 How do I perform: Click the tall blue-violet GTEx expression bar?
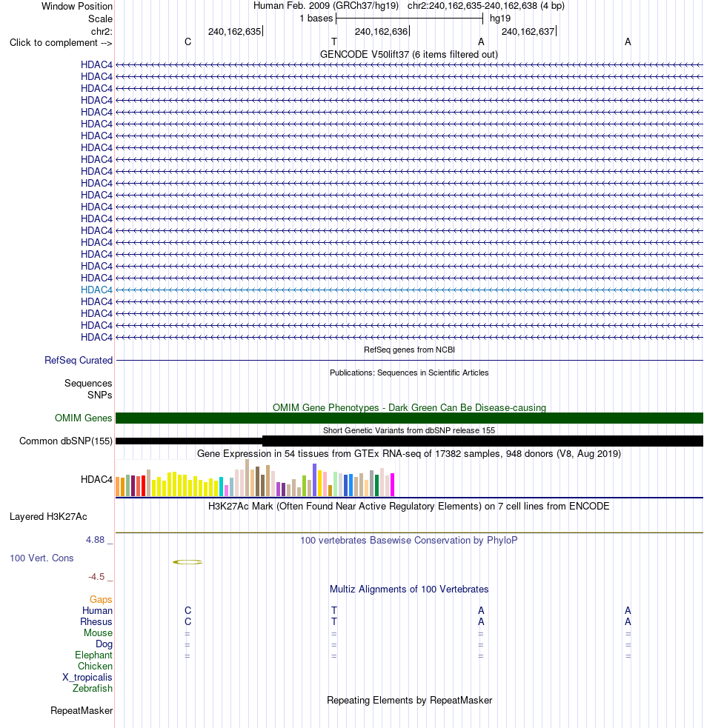tap(315, 480)
